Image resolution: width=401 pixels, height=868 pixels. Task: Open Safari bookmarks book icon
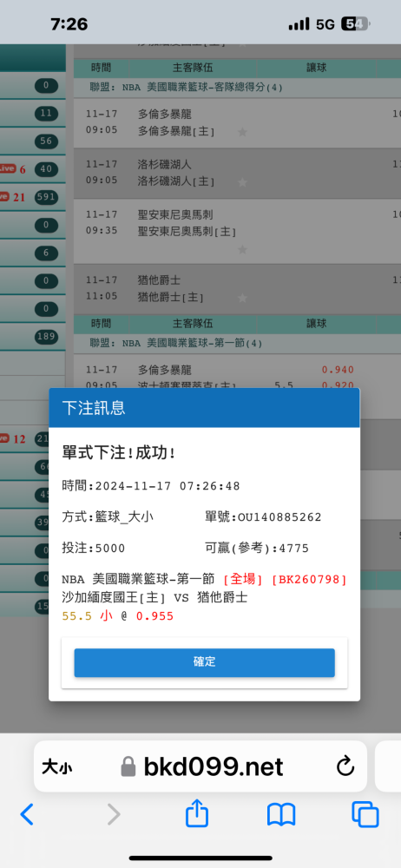pos(281,815)
